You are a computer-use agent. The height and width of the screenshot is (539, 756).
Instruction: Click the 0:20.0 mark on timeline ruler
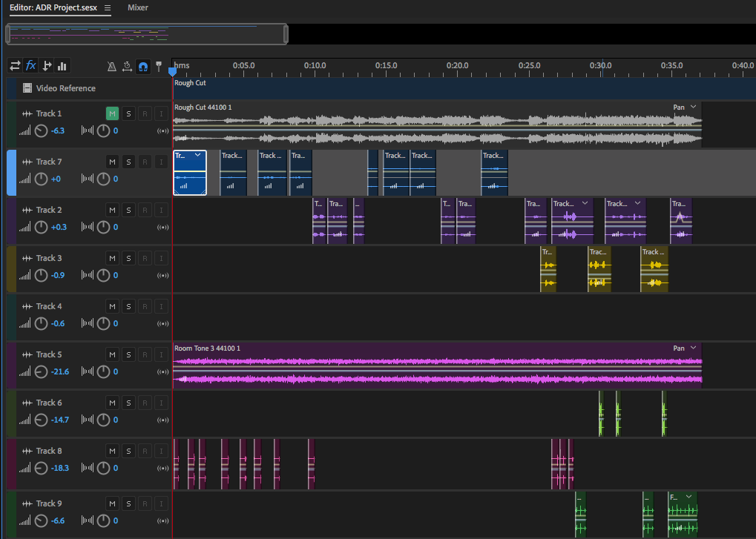click(x=458, y=67)
